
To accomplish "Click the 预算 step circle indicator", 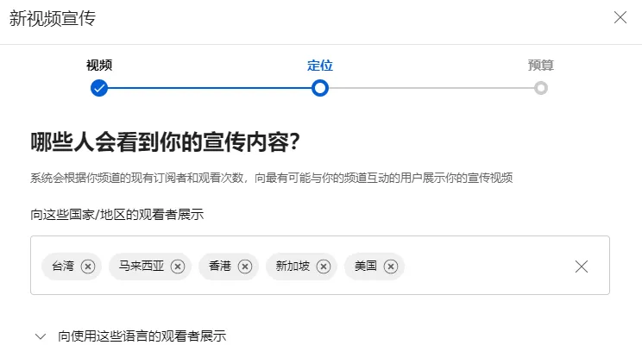I will [x=540, y=88].
